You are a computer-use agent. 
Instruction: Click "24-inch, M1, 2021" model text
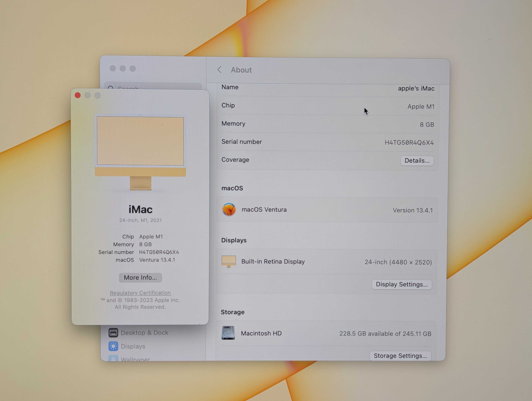coord(140,220)
